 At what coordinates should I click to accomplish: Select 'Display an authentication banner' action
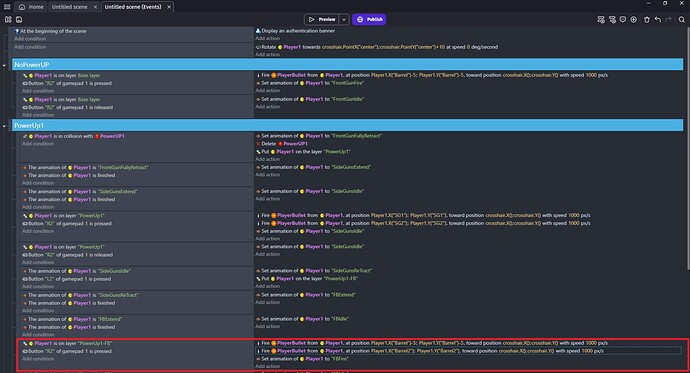pos(295,31)
